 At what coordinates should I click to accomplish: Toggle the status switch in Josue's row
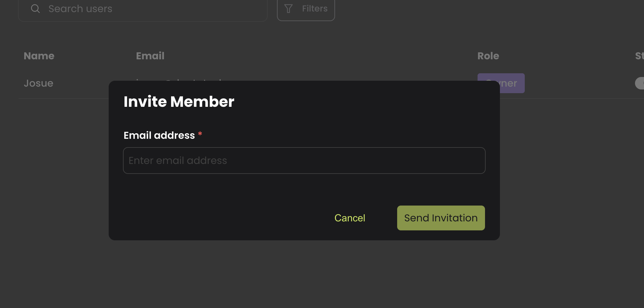640,83
